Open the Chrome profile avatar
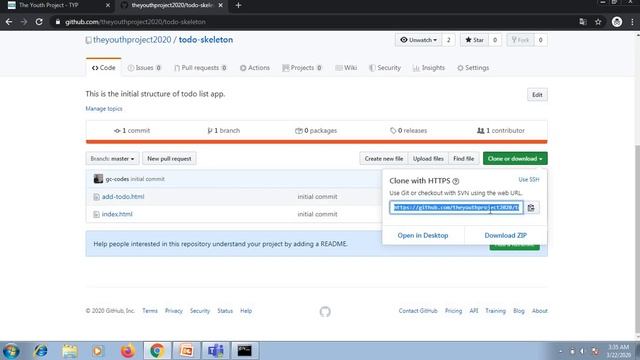 617,22
